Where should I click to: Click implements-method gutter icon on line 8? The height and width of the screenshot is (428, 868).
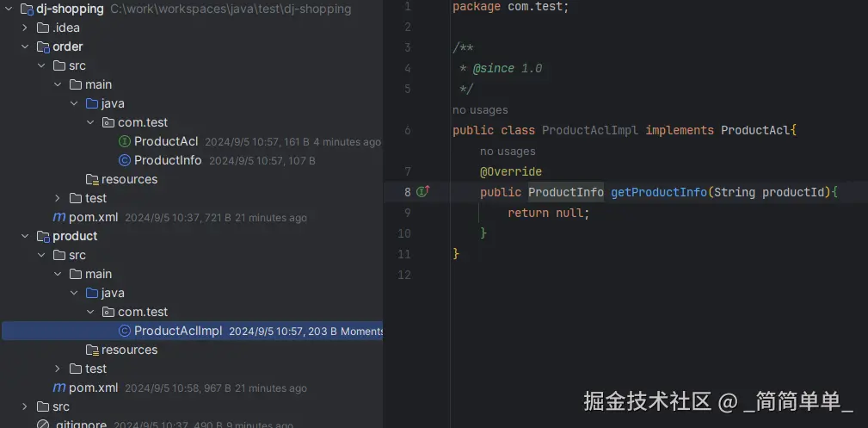pyautogui.click(x=423, y=191)
